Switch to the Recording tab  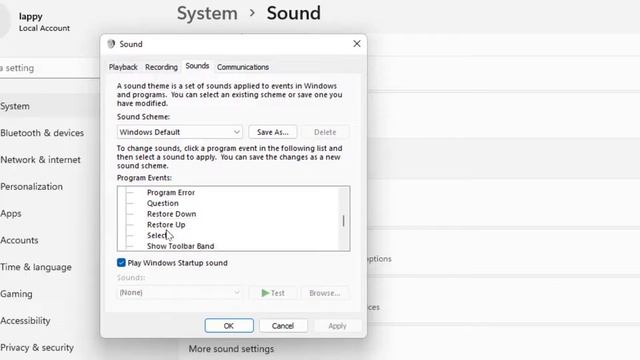pos(161,67)
